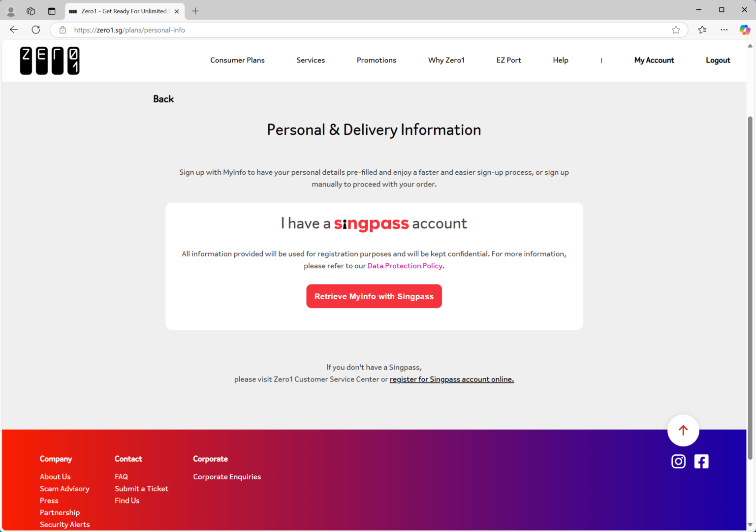Go Back using the Back label
The height and width of the screenshot is (532, 756).
pos(163,99)
